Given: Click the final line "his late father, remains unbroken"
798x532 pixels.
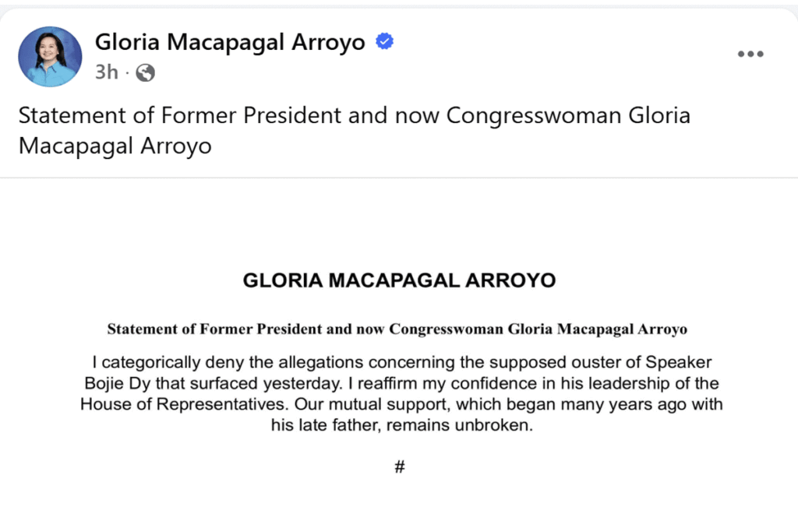Looking at the screenshot, I should tap(399, 426).
